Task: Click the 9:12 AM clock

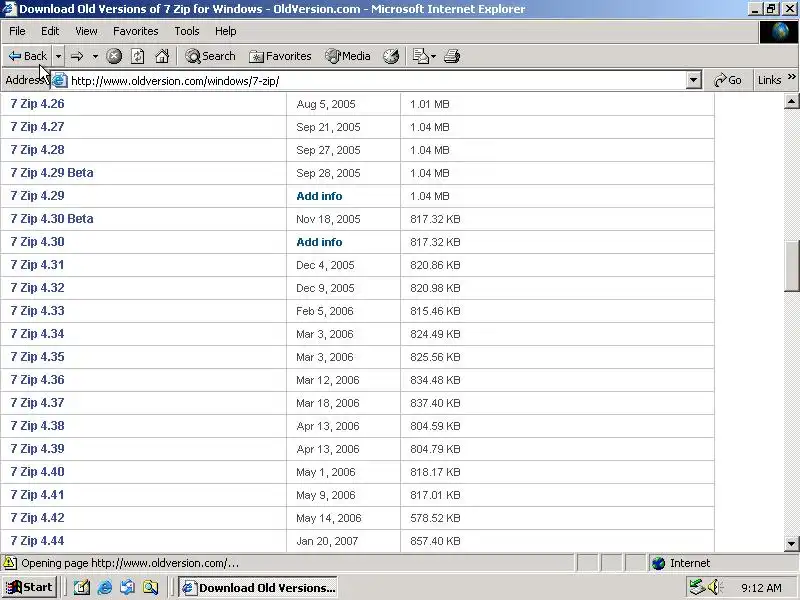Action: [761, 588]
